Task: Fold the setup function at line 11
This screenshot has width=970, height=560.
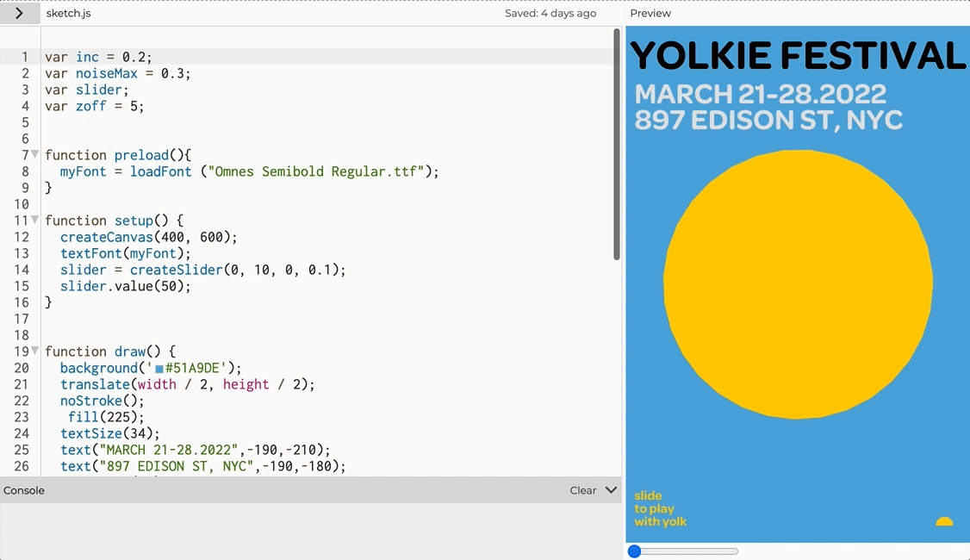Action: point(35,220)
